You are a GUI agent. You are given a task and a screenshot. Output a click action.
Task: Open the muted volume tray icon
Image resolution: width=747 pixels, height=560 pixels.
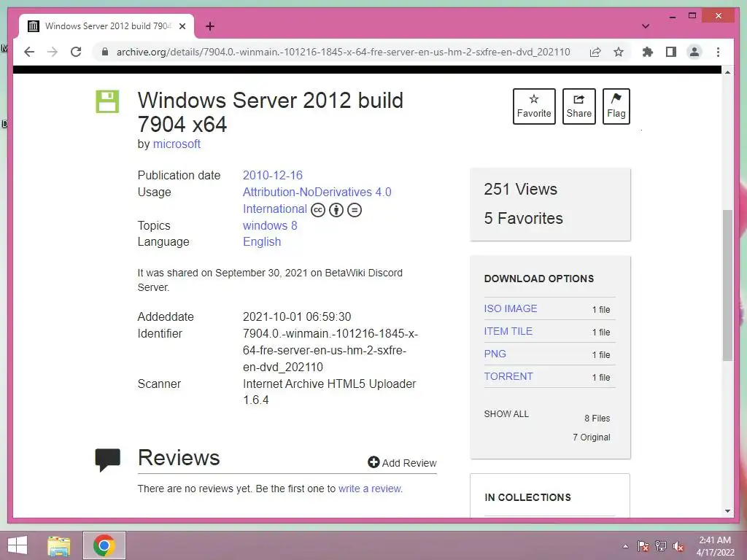point(678,546)
